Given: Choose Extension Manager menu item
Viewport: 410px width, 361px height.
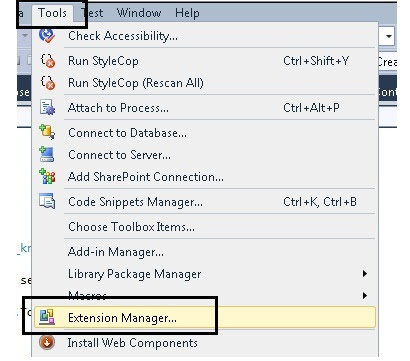Looking at the screenshot, I should 205,318.
